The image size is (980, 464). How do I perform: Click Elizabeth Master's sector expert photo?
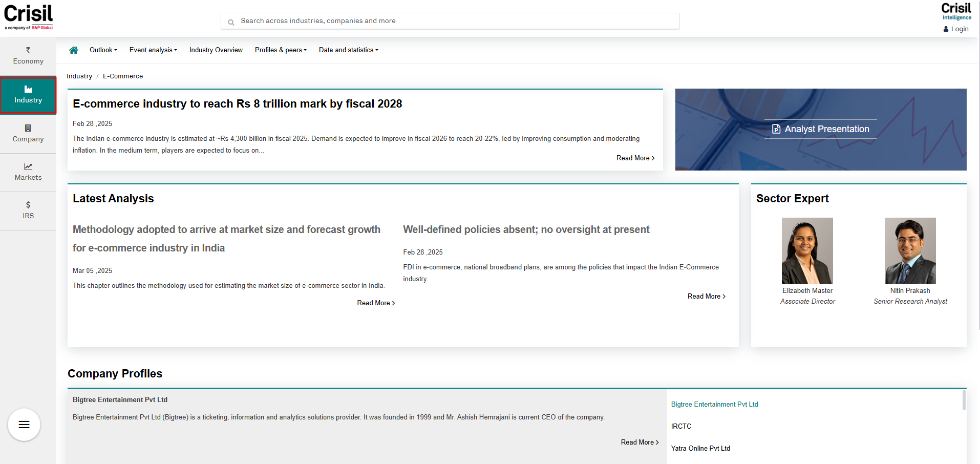pos(807,251)
